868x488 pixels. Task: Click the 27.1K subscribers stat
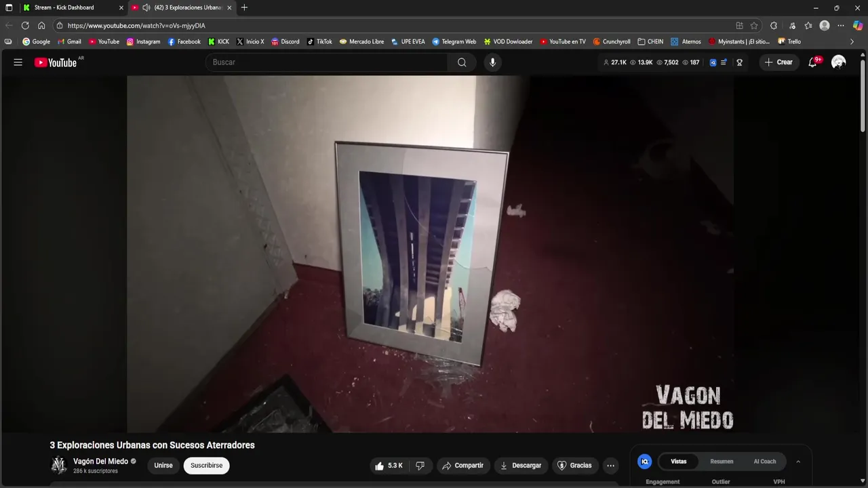coord(614,62)
